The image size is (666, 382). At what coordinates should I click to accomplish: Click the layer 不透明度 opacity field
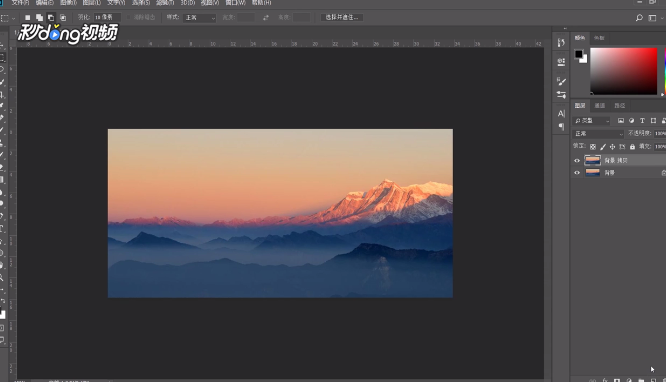(x=660, y=133)
